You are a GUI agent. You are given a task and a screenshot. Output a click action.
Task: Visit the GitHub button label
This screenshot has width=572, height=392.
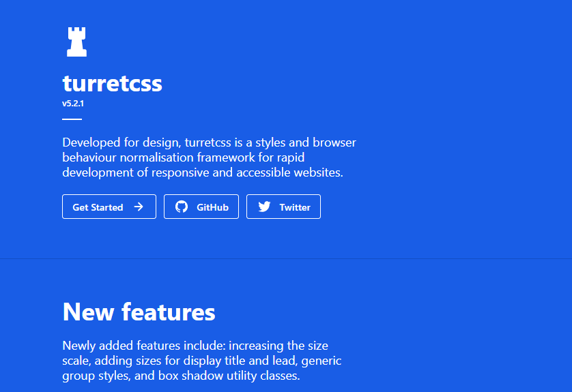(212, 207)
